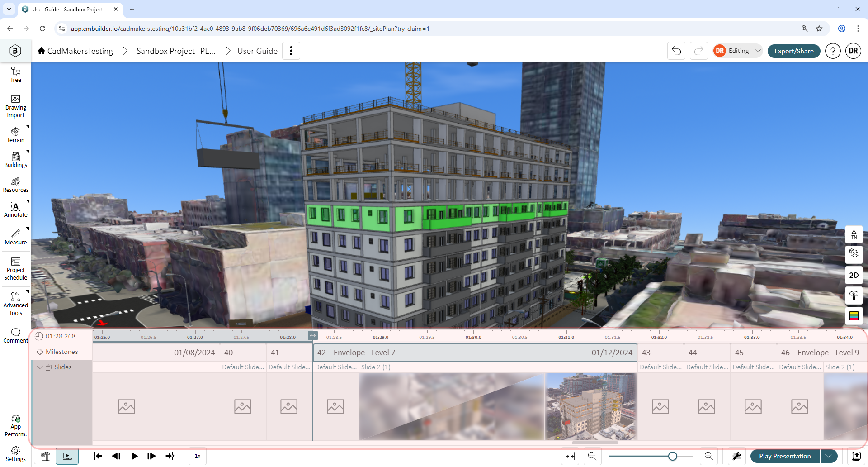Viewport: 868px width, 467px height.
Task: Open the Project Schedule panel
Action: (x=16, y=269)
